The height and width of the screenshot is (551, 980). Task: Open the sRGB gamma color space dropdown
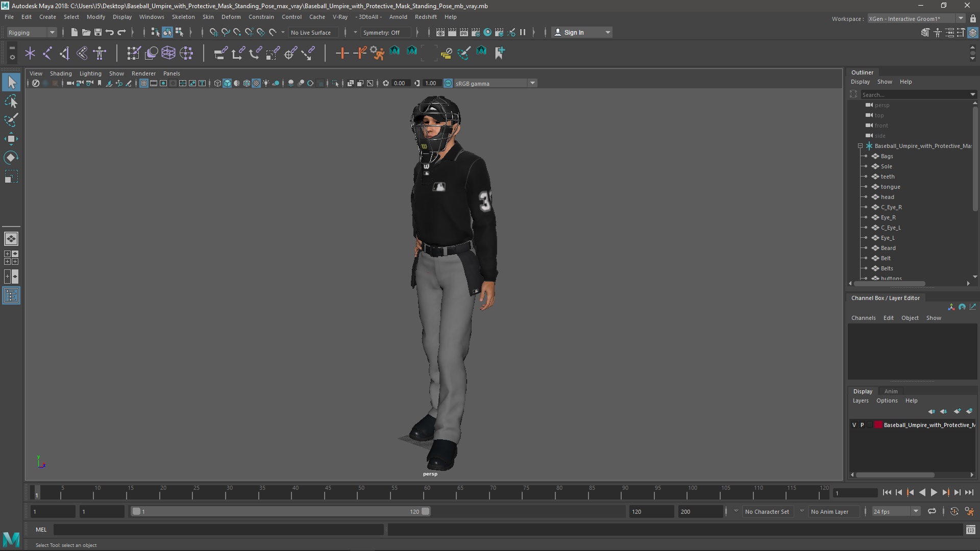click(x=532, y=83)
